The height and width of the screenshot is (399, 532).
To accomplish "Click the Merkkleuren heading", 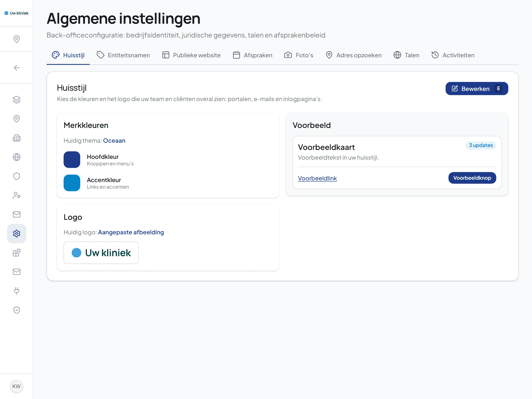I will click(86, 125).
